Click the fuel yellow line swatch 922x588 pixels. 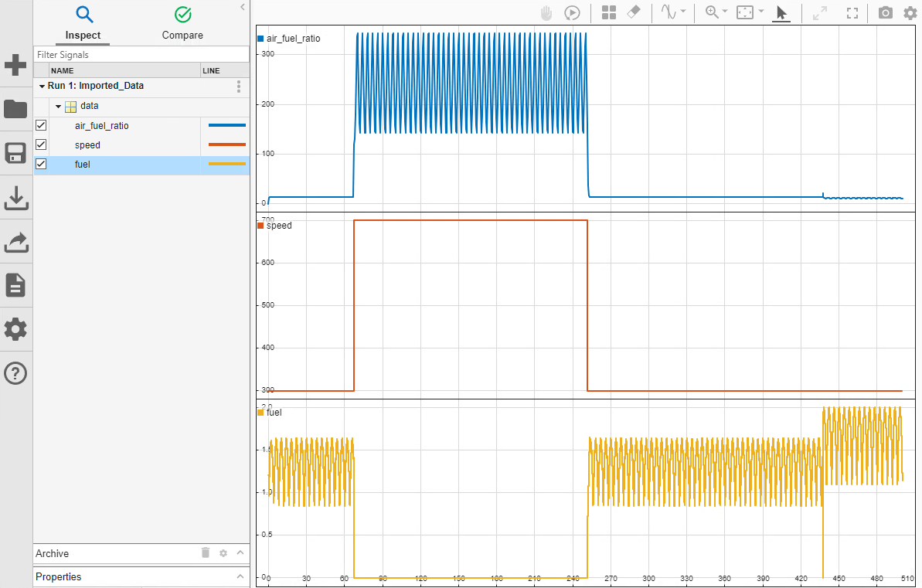click(x=227, y=164)
